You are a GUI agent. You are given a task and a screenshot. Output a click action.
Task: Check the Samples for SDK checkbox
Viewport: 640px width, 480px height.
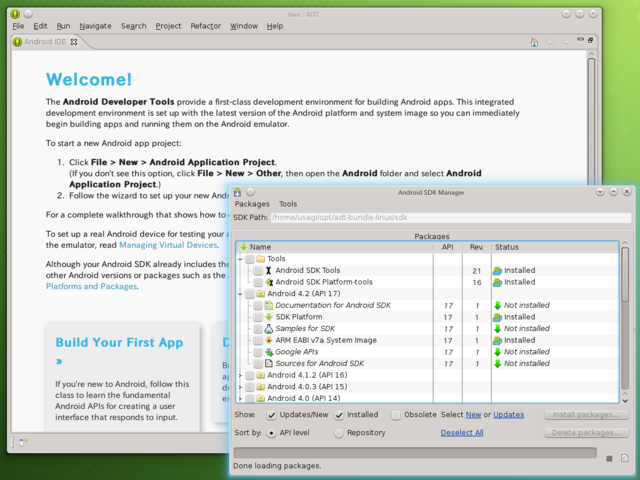pos(258,329)
